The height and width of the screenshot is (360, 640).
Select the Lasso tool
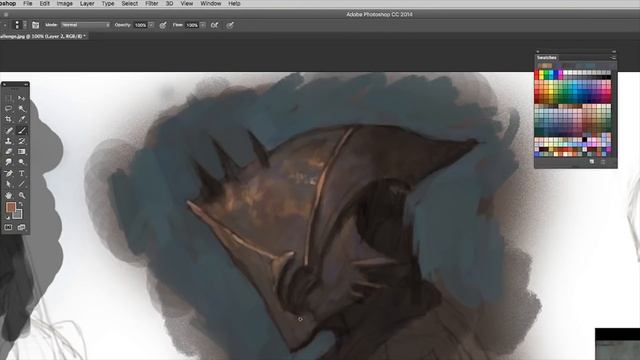coord(9,109)
